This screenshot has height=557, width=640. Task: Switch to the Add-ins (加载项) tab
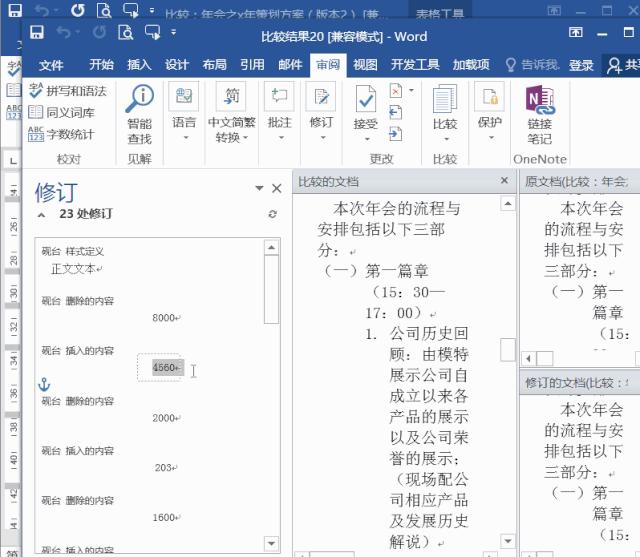point(471,64)
